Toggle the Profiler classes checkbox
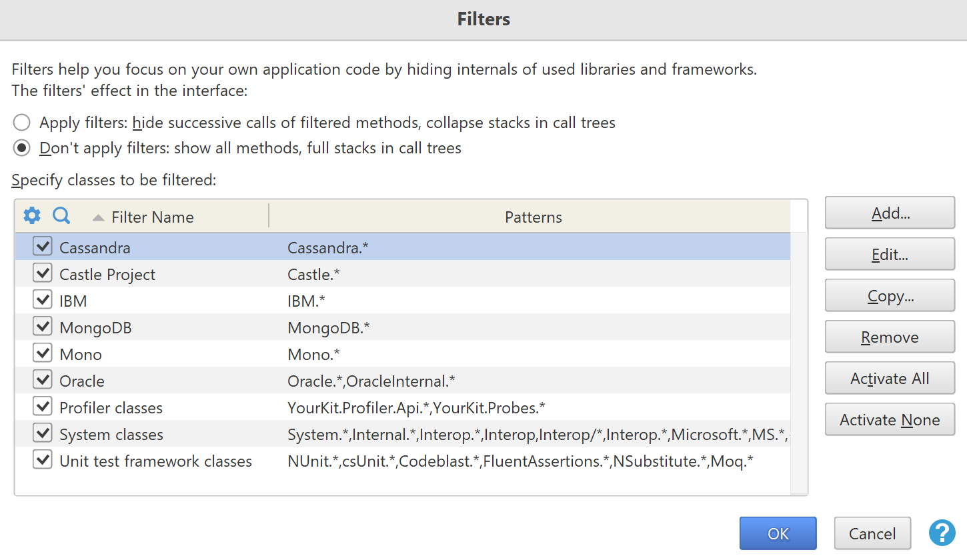 pyautogui.click(x=43, y=407)
